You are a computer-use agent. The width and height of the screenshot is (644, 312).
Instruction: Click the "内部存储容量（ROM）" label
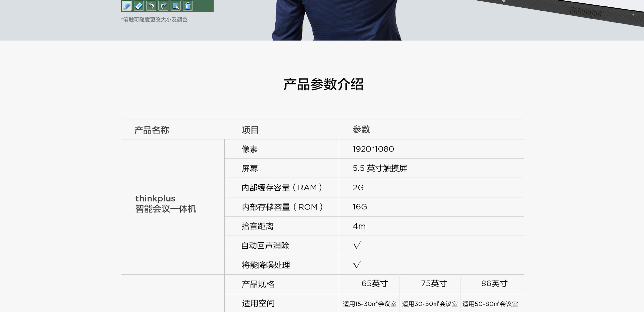282,207
